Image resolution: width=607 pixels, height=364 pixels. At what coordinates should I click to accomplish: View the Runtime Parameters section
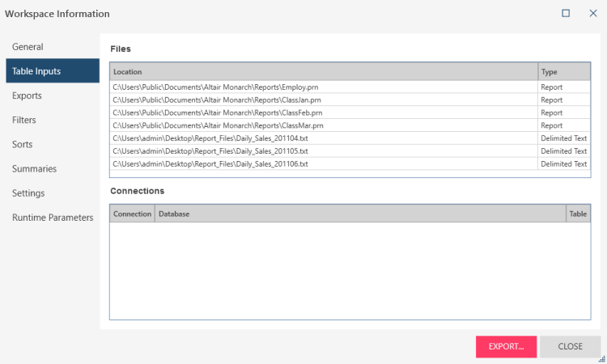52,217
